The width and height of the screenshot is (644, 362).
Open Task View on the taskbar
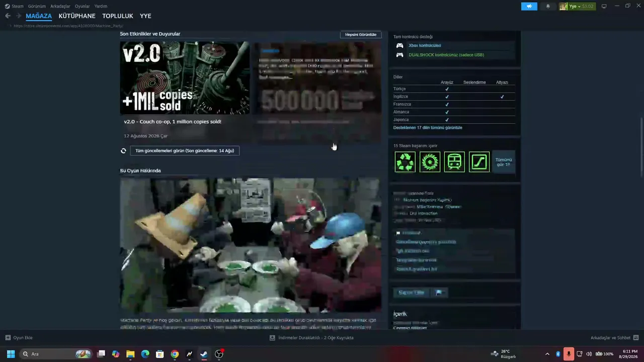(101, 354)
